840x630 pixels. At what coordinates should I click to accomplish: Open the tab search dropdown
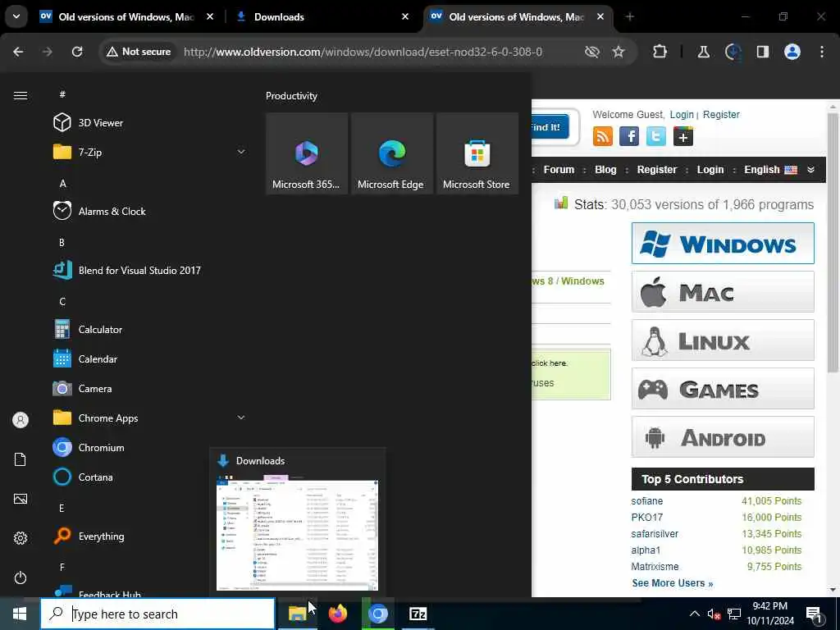16,16
